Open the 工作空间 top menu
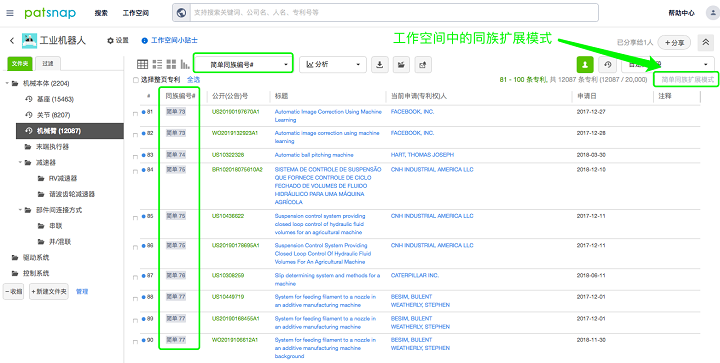 point(135,13)
